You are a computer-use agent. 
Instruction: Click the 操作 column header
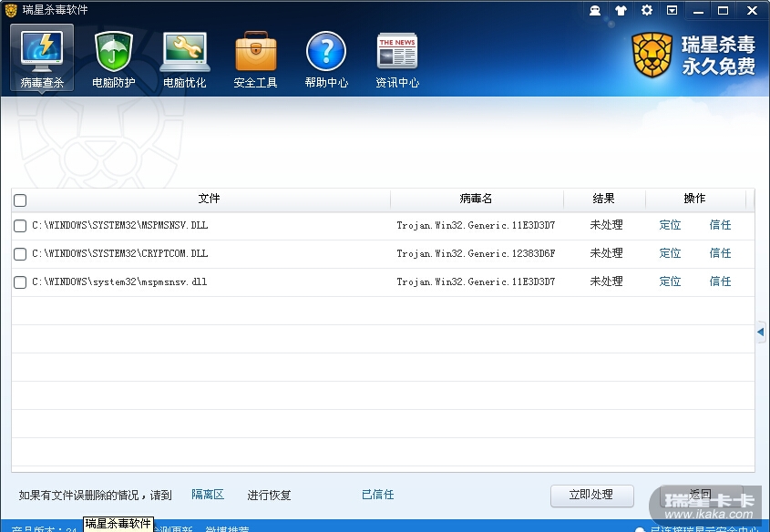[x=694, y=199]
